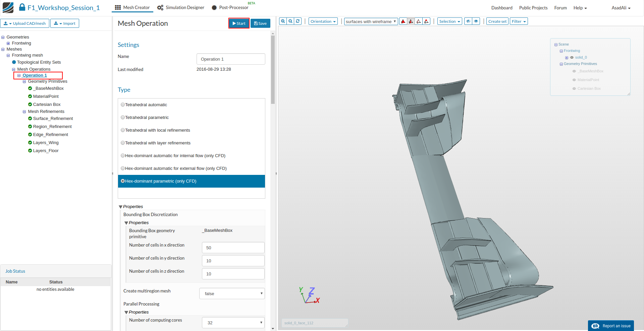Click the Create set button
Image resolution: width=644 pixels, height=331 pixels.
tap(497, 21)
